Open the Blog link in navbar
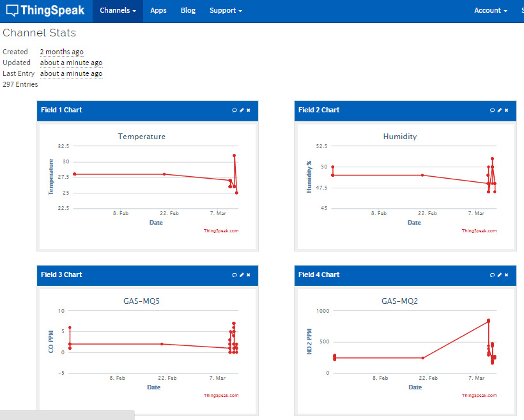Screen dimensions: 524x420 pos(188,11)
